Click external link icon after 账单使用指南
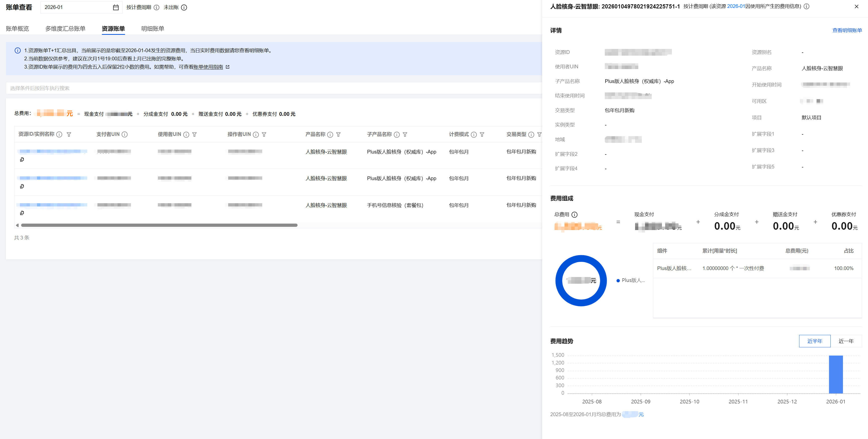Viewport: 868px width, 439px height. (x=227, y=67)
